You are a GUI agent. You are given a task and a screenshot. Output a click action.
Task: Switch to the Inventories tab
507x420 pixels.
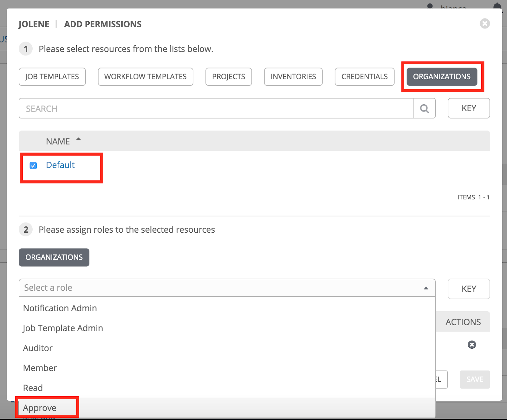pos(293,76)
